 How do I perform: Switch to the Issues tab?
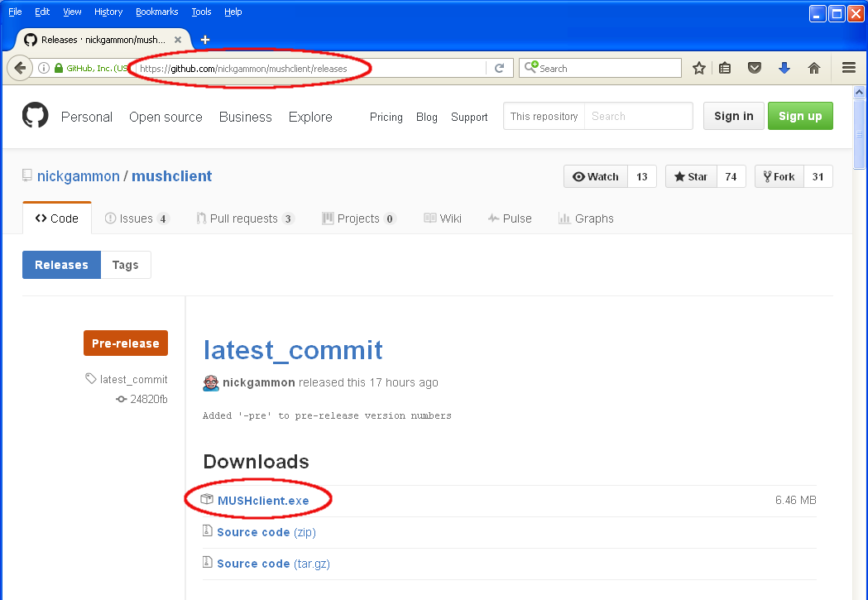[137, 218]
